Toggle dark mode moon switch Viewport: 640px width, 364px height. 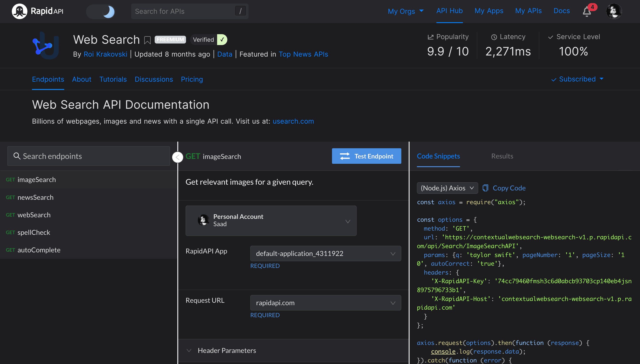[x=101, y=12]
